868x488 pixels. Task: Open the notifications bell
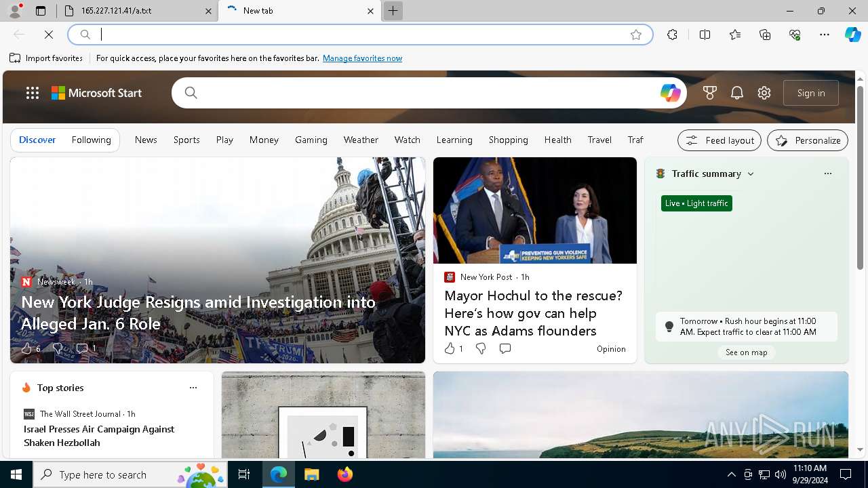[737, 93]
